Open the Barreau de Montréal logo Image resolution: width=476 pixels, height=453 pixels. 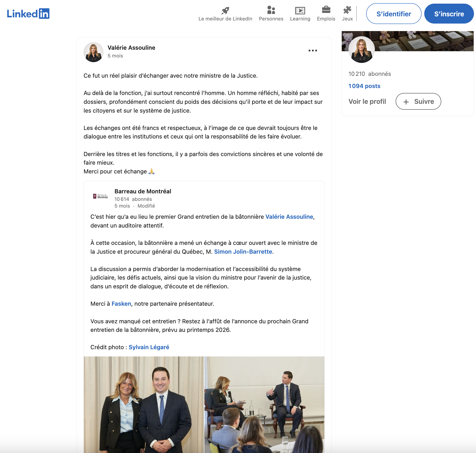tap(100, 196)
